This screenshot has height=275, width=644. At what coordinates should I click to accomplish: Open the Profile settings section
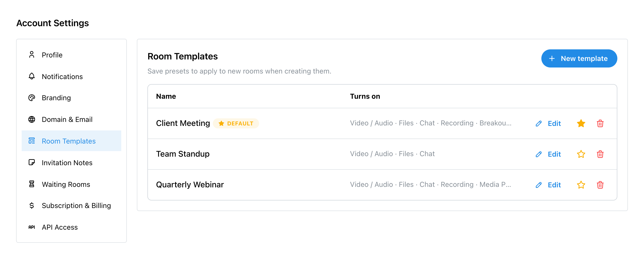(71, 55)
